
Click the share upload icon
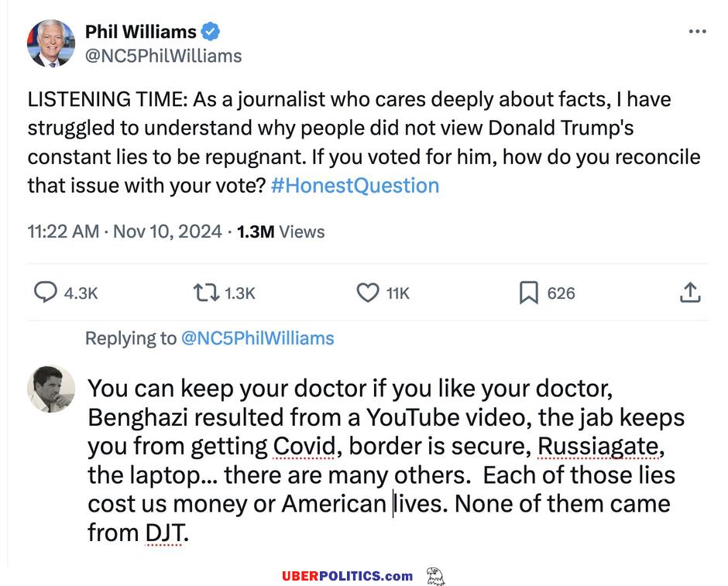point(690,293)
